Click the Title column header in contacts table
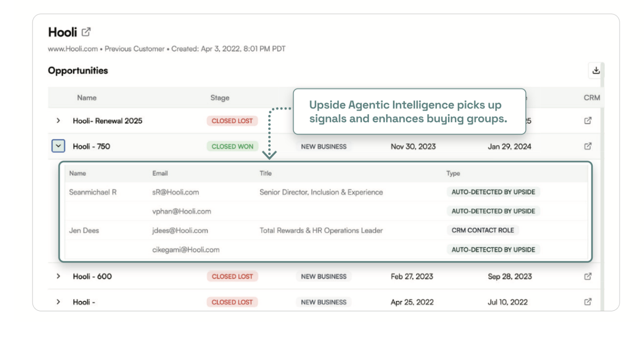 pos(266,173)
